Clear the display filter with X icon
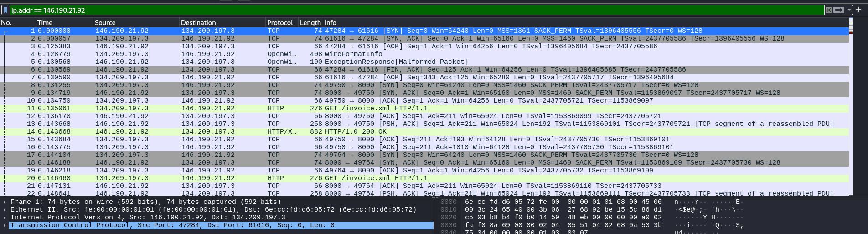The image size is (868, 234). (x=829, y=10)
